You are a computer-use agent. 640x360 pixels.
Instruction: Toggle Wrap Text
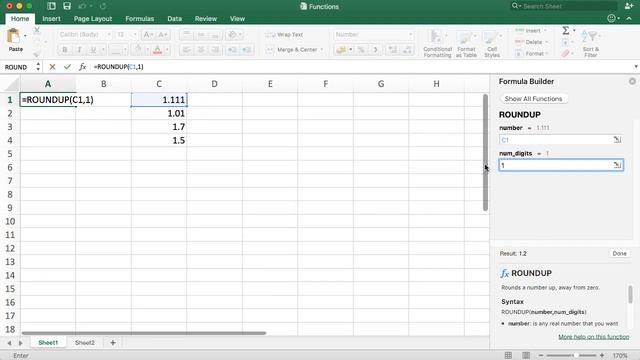(284, 35)
